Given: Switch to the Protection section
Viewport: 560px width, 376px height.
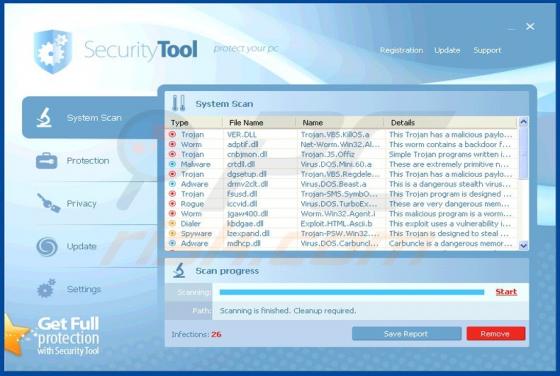Looking at the screenshot, I should 88,161.
